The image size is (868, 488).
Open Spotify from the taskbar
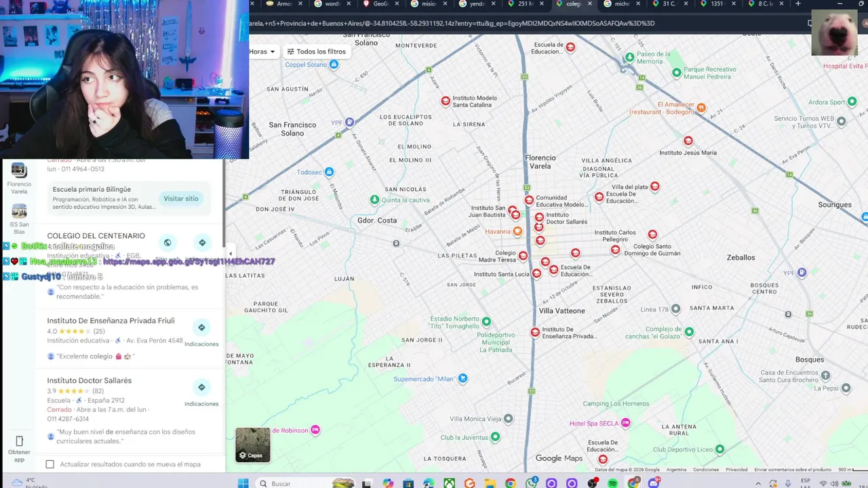pyautogui.click(x=612, y=483)
